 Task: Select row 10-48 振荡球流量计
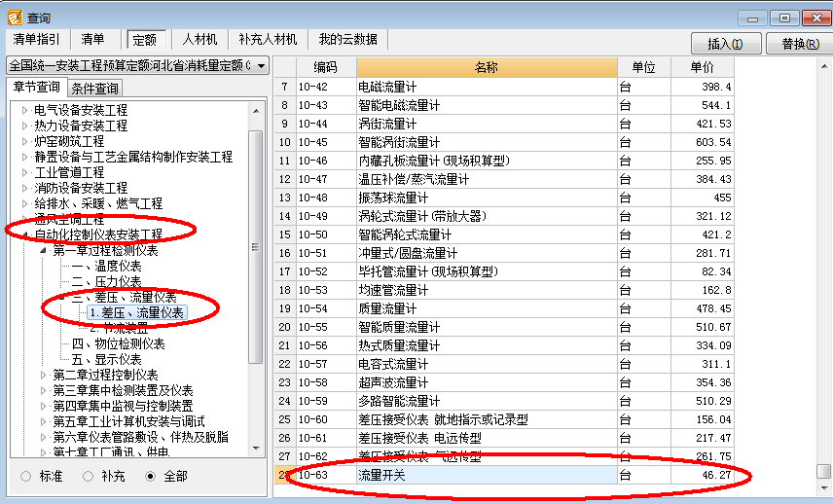coord(504,198)
